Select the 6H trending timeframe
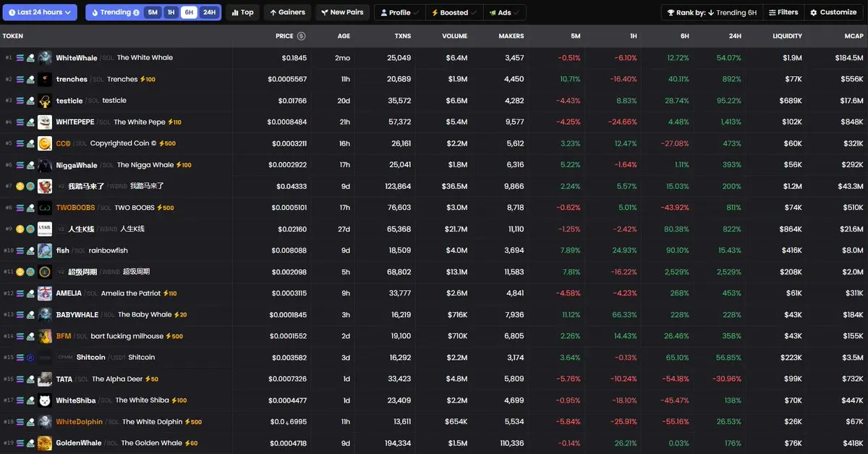 (189, 12)
